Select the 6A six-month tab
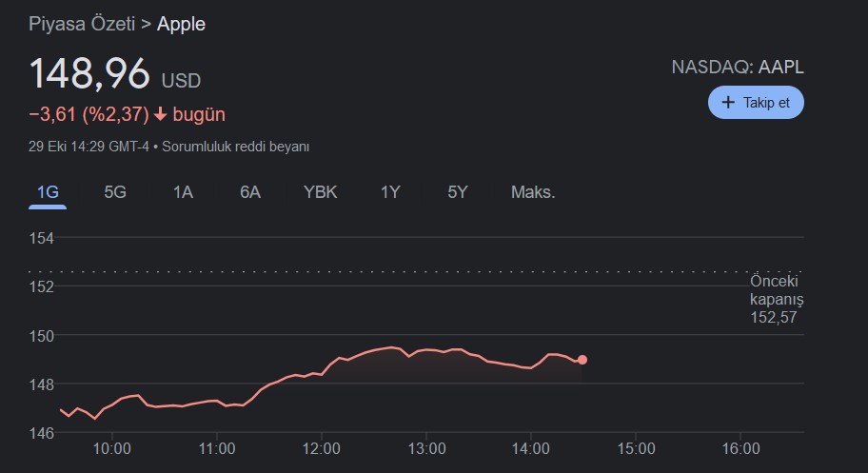Image resolution: width=868 pixels, height=473 pixels. pos(250,192)
